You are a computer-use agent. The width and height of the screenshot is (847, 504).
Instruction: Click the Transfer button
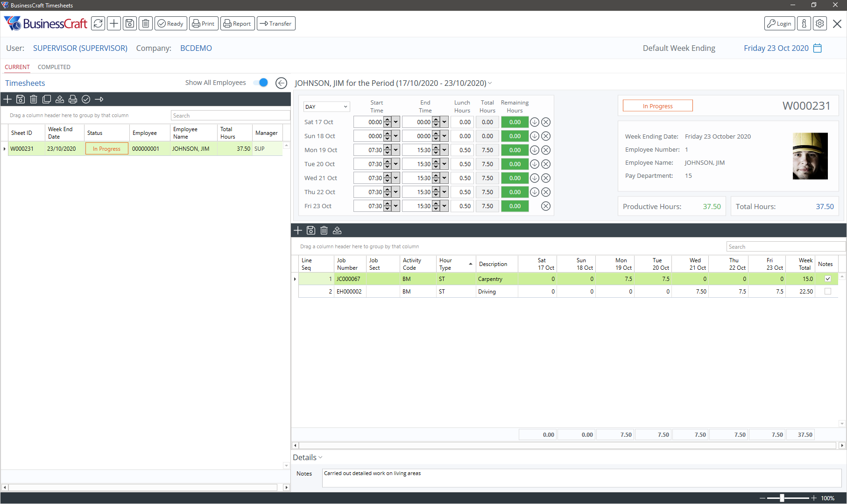(276, 23)
